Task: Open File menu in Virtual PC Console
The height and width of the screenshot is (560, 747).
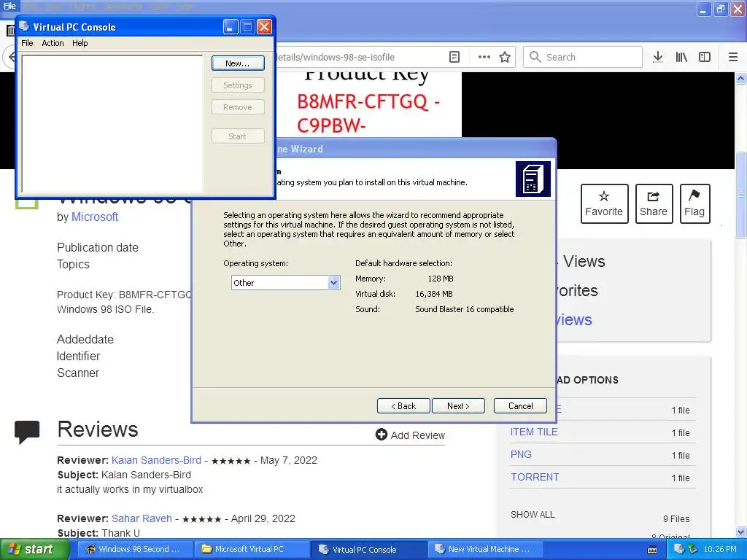Action: pyautogui.click(x=27, y=43)
